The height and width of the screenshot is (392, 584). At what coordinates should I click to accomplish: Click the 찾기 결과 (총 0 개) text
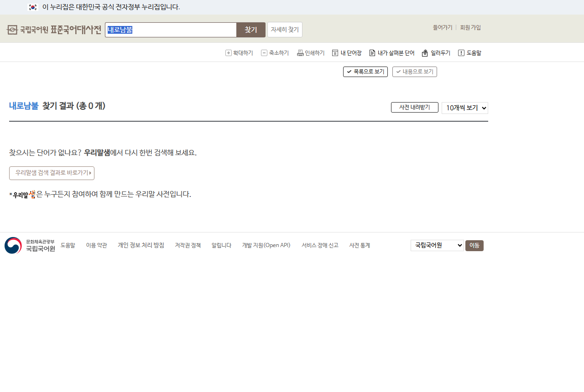(x=74, y=106)
